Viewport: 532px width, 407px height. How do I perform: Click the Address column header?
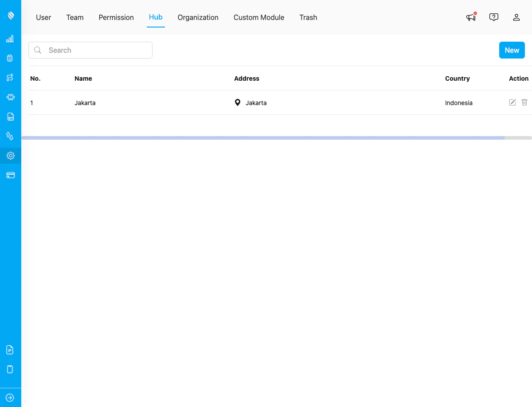coord(246,78)
